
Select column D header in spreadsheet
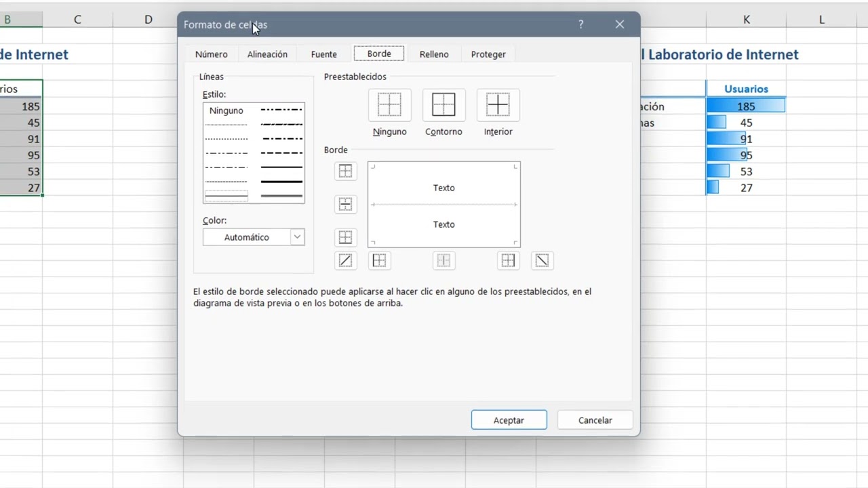tap(148, 20)
